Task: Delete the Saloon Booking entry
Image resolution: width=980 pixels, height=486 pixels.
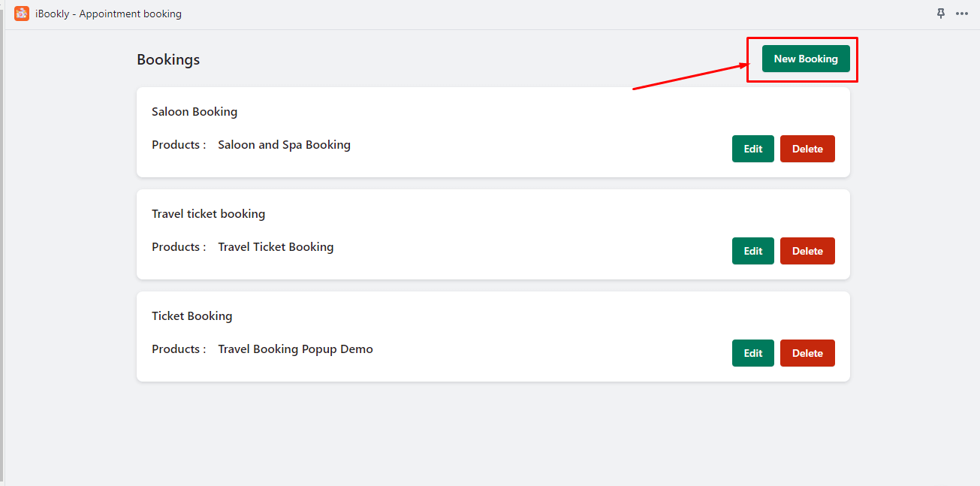Action: (x=807, y=149)
